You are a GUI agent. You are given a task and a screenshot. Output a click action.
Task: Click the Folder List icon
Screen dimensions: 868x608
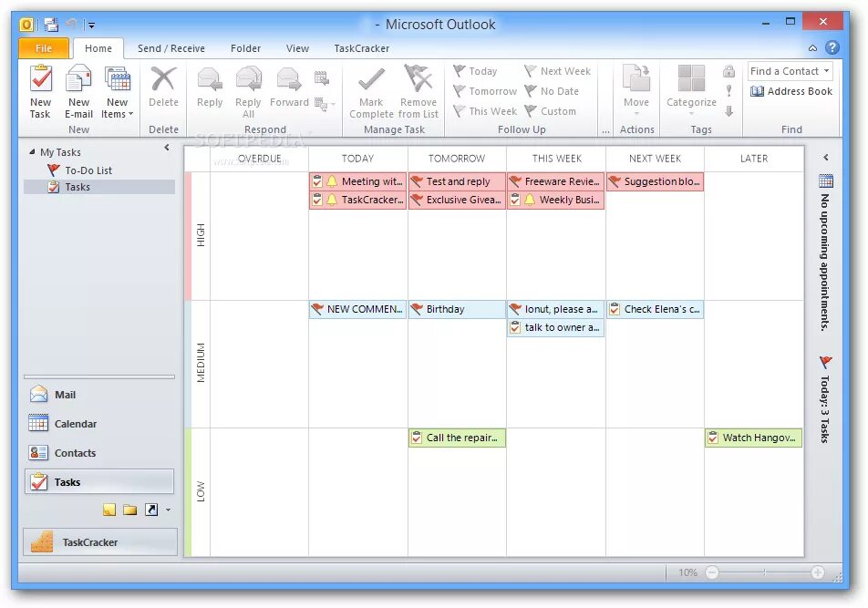[130, 510]
